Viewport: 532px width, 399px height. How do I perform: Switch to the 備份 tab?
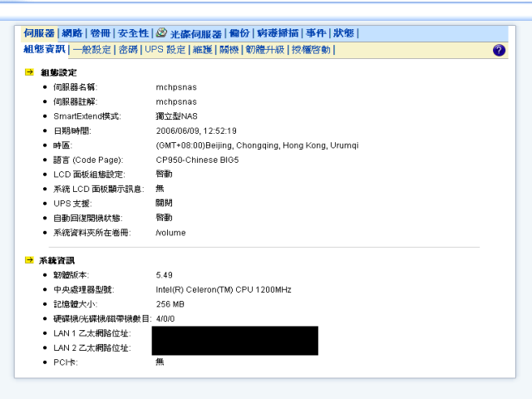pos(239,33)
